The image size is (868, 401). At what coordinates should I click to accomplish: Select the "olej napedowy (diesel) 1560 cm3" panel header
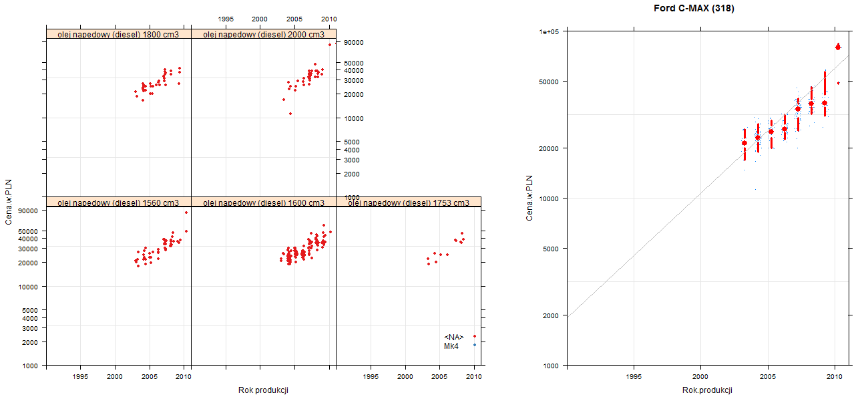click(118, 202)
